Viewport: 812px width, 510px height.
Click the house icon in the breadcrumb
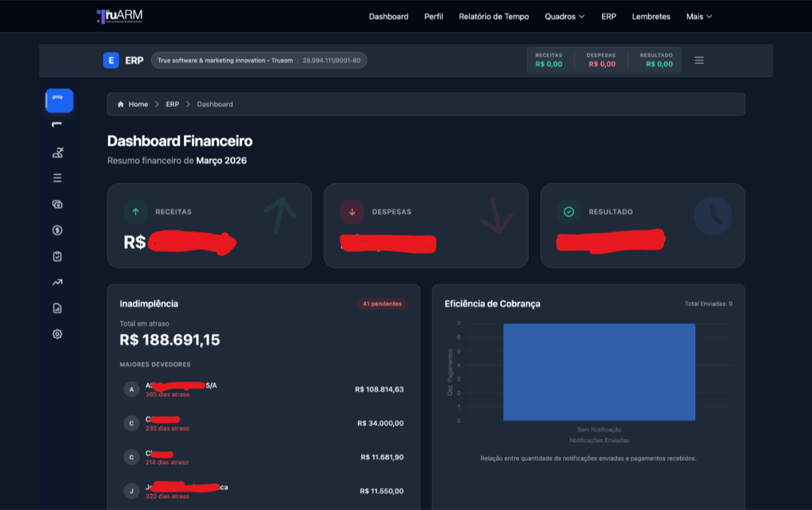pyautogui.click(x=120, y=104)
